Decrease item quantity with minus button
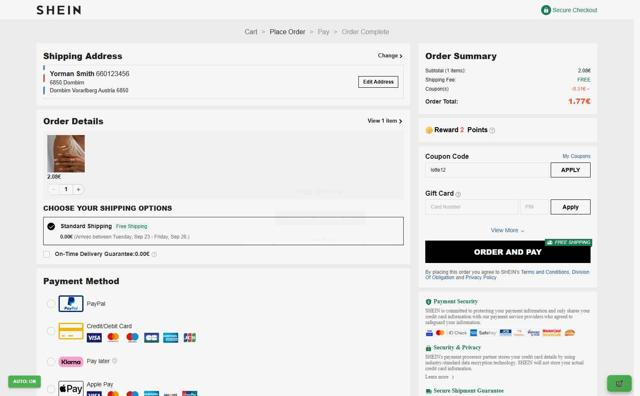The image size is (640, 396). click(53, 189)
